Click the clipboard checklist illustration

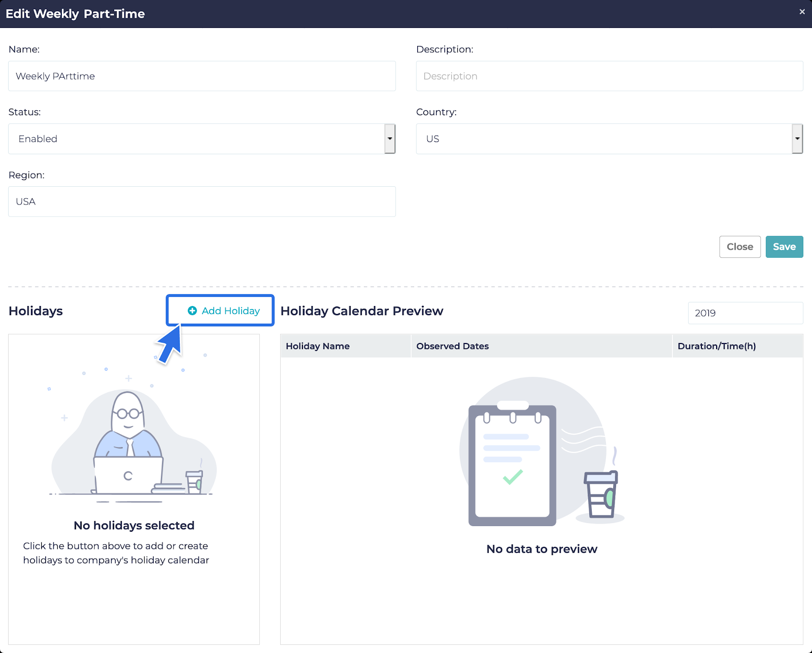(x=512, y=464)
